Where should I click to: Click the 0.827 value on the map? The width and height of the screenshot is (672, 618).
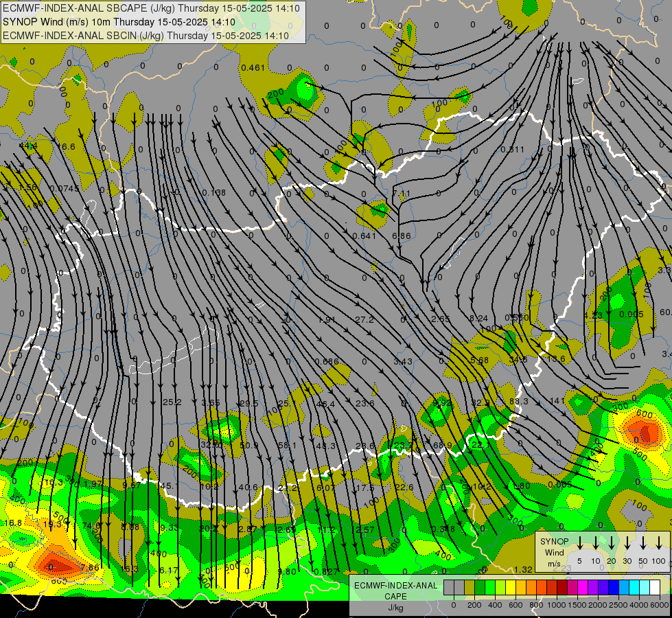(x=326, y=572)
